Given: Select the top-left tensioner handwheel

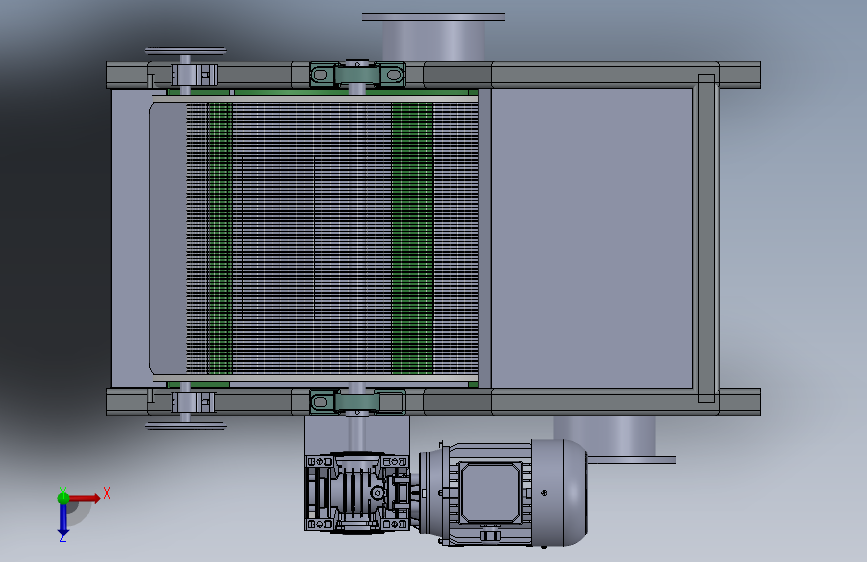Looking at the screenshot, I should coord(185,51).
